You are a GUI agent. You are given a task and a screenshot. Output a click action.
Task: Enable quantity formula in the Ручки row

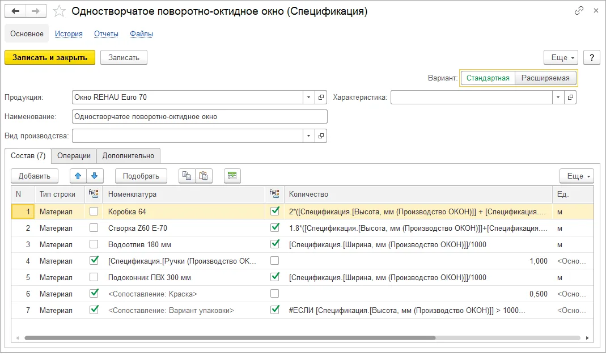pos(275,261)
